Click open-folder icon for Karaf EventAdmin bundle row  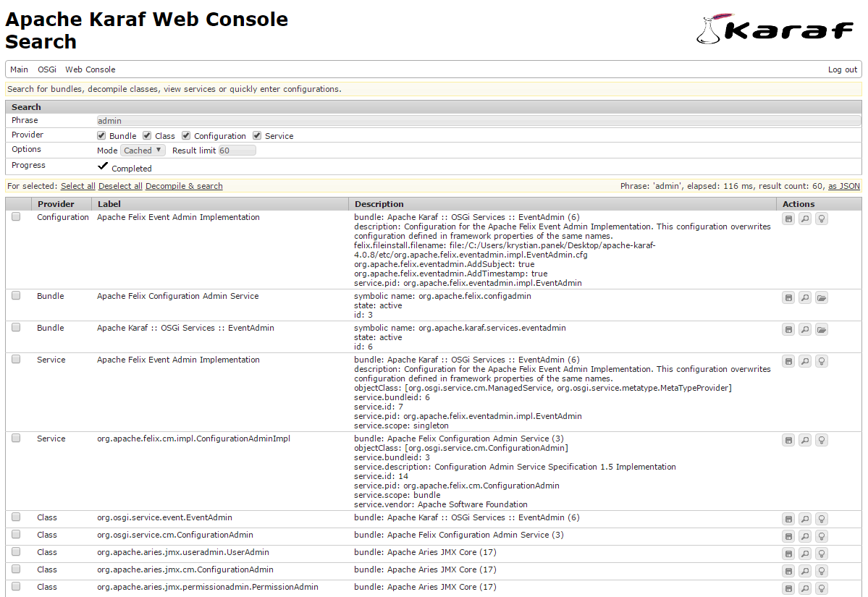click(x=822, y=330)
